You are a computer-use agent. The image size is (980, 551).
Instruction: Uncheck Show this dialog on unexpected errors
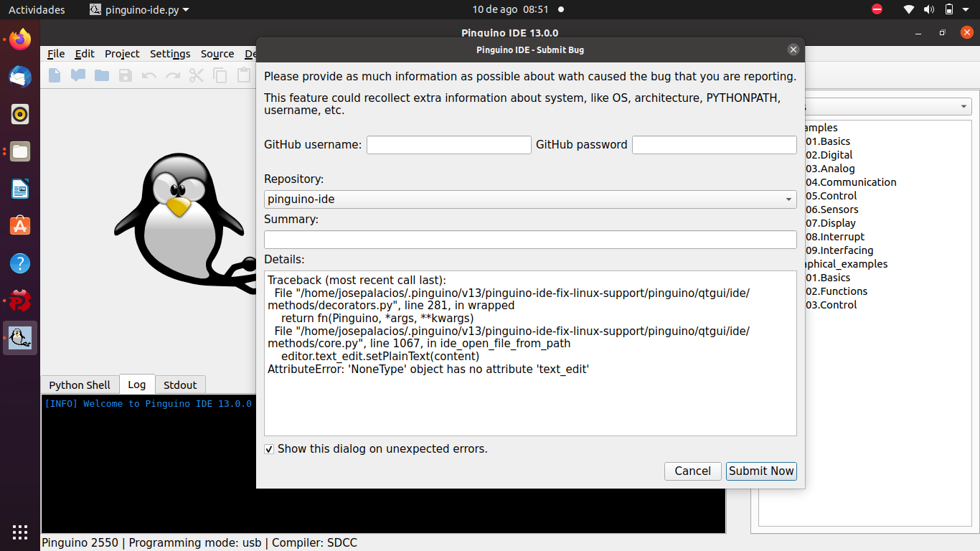[269, 449]
